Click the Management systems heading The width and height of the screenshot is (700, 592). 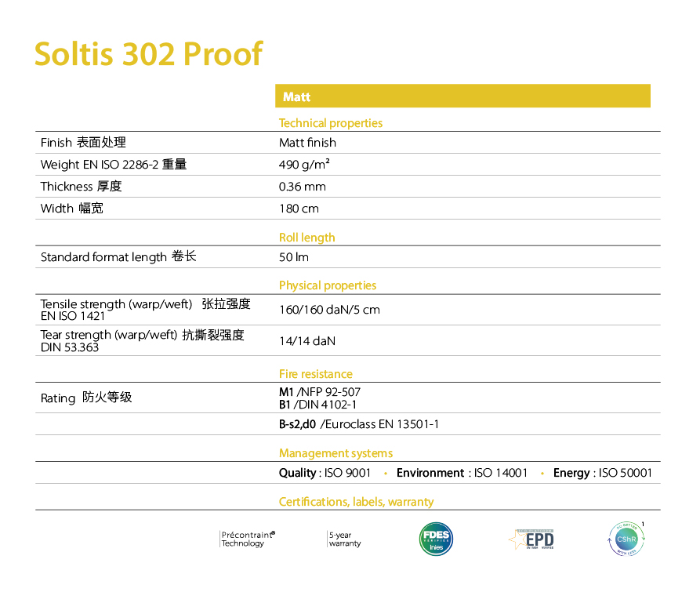coord(335,453)
